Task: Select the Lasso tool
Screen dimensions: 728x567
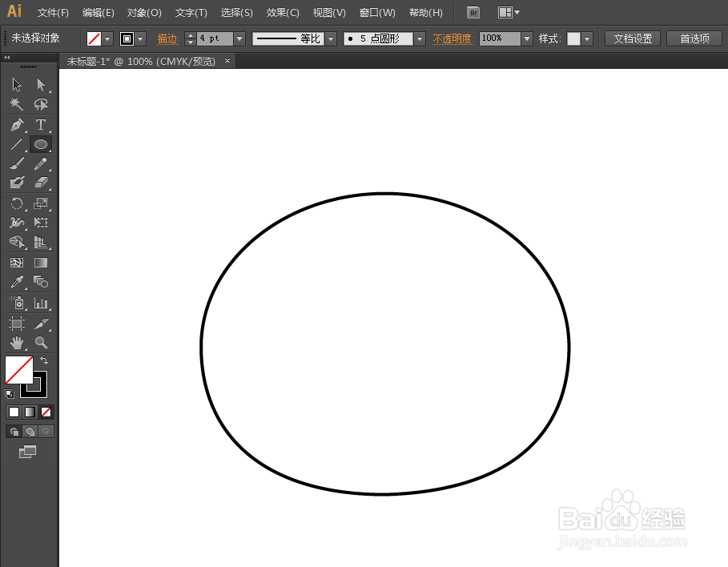Action: point(41,104)
